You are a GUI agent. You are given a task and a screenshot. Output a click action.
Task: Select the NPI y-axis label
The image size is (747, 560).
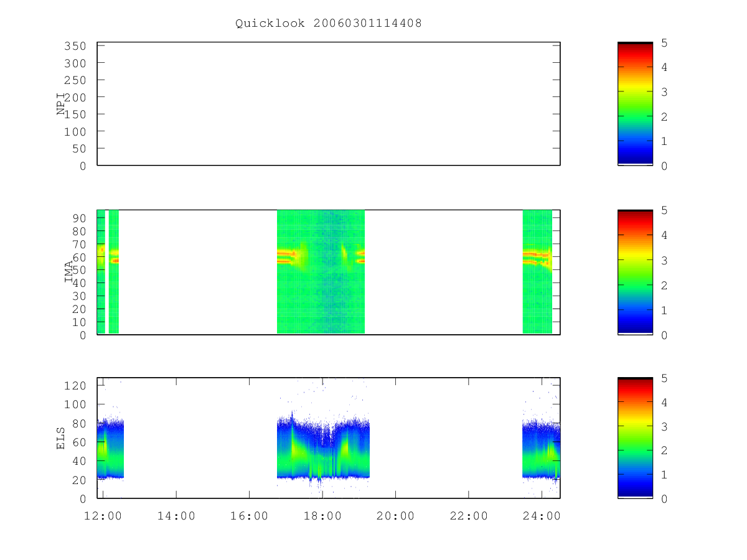pos(61,104)
